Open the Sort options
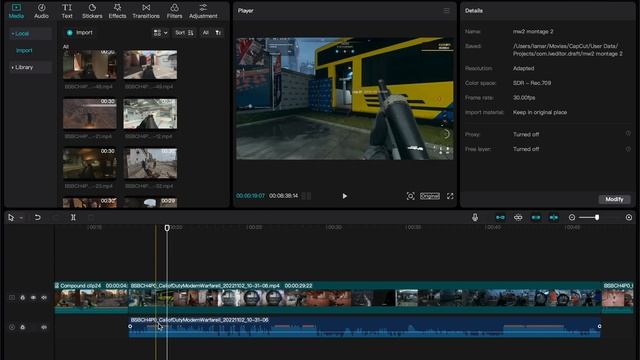The height and width of the screenshot is (360, 640). click(184, 33)
